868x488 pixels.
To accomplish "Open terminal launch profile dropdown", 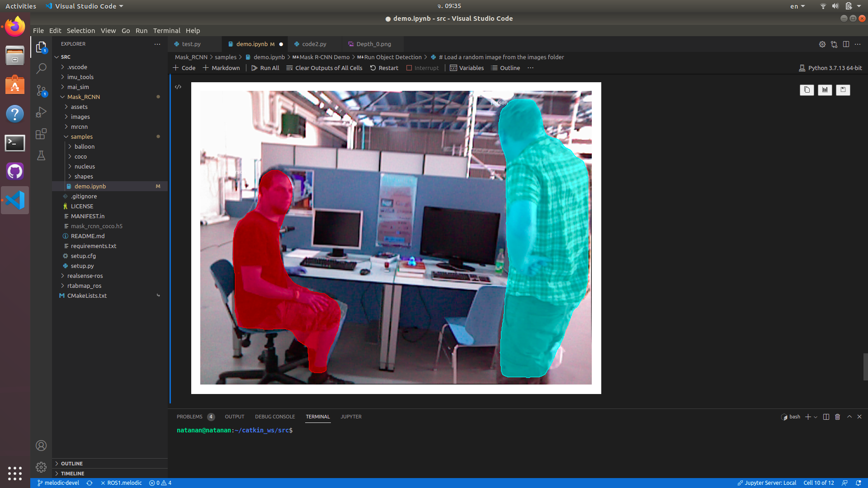I will [816, 417].
